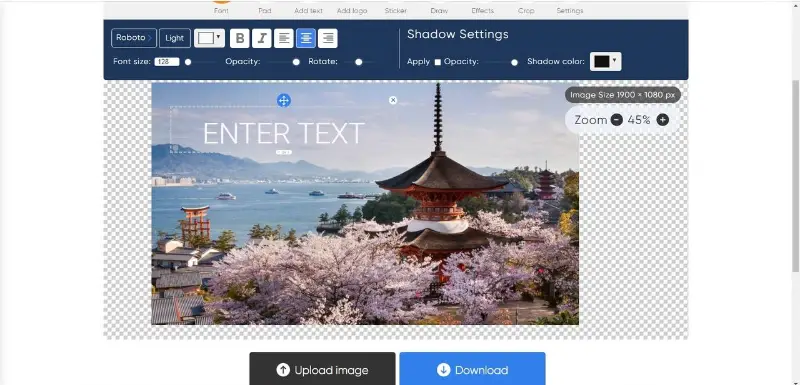
Task: Center-align the text
Action: (306, 38)
